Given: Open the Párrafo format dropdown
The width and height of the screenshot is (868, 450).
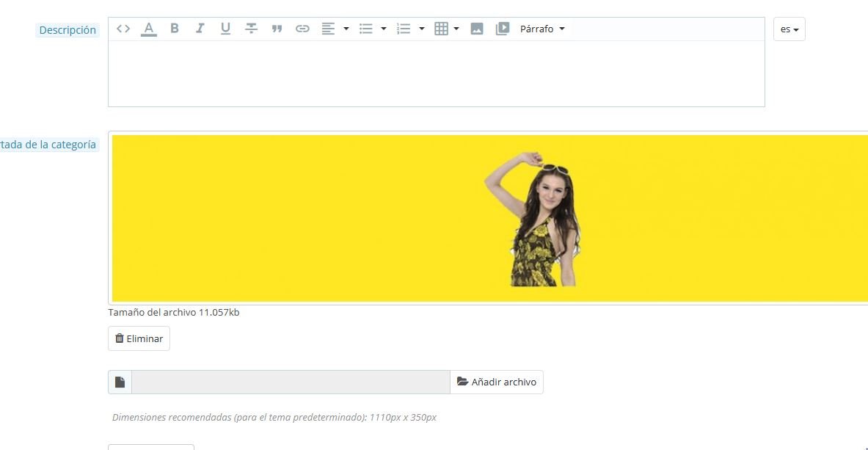Looking at the screenshot, I should (x=542, y=29).
